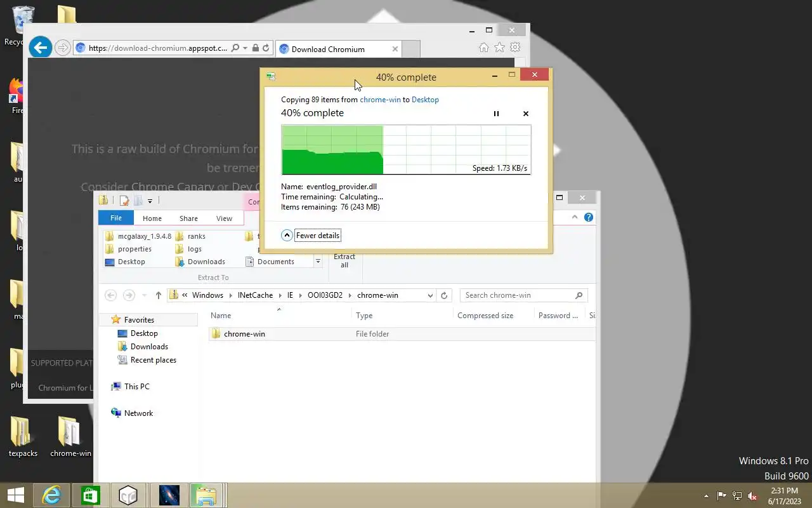Click Extract all button

[x=344, y=260]
